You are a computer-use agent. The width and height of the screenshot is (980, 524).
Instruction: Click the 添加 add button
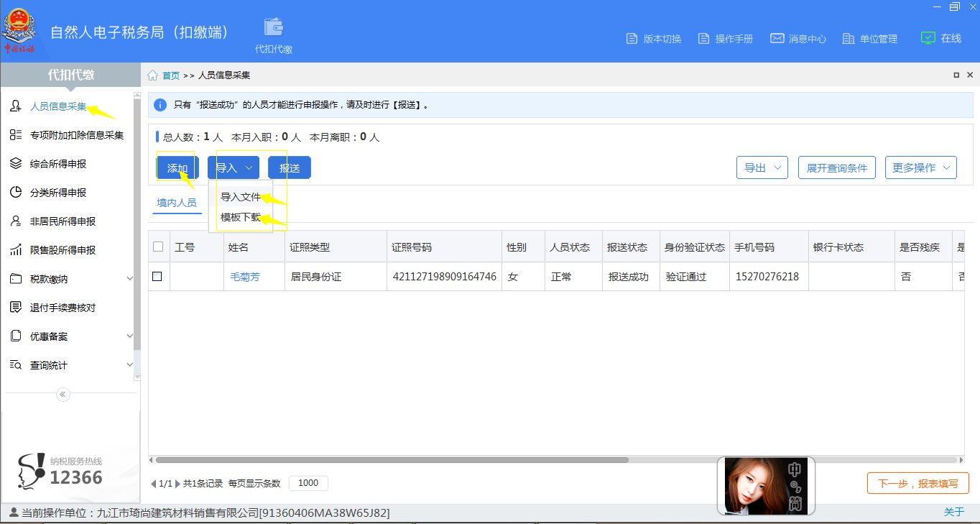click(x=177, y=167)
